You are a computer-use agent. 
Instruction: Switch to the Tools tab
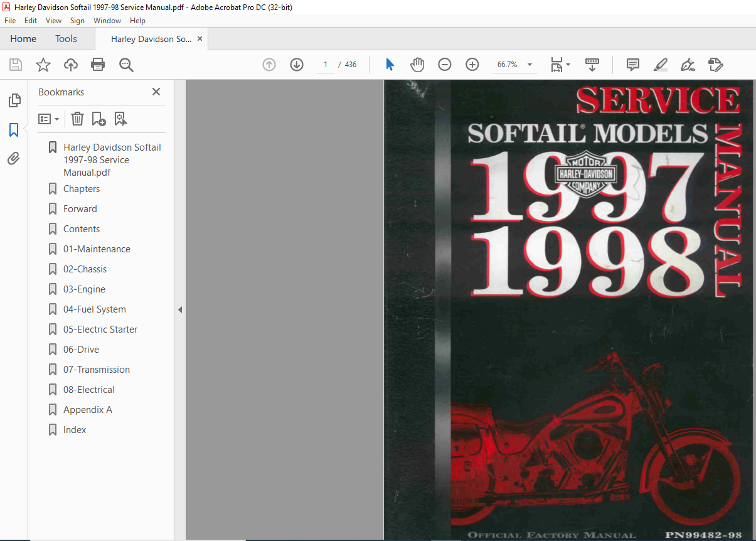(x=66, y=39)
